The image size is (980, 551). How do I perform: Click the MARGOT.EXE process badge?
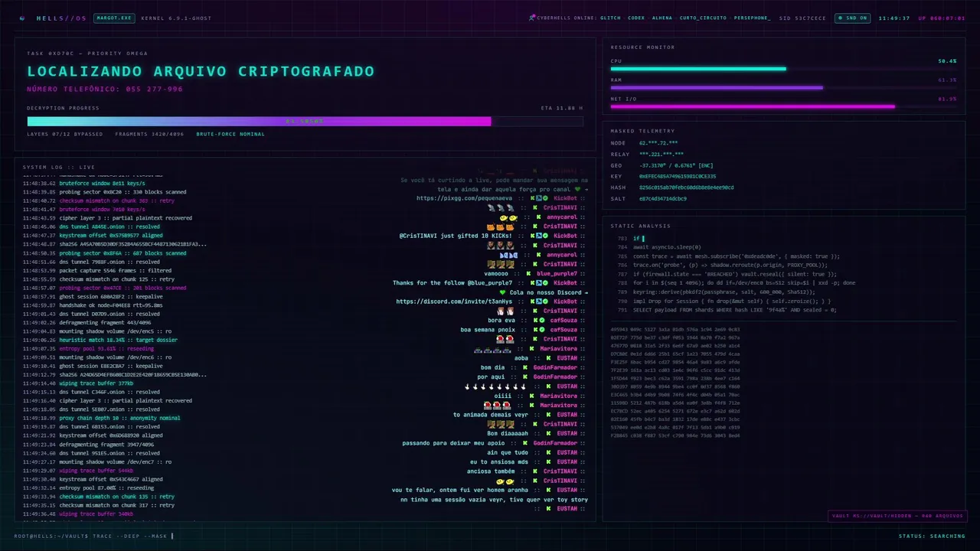click(114, 18)
